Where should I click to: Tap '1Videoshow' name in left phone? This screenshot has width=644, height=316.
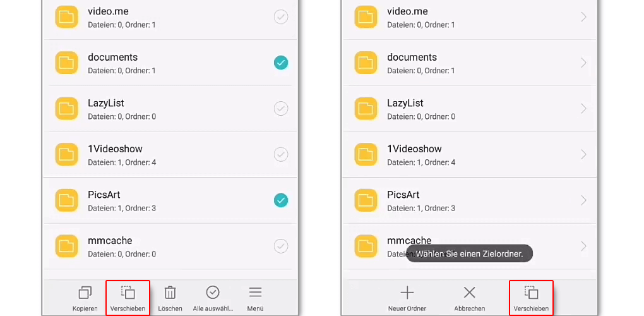(x=115, y=149)
